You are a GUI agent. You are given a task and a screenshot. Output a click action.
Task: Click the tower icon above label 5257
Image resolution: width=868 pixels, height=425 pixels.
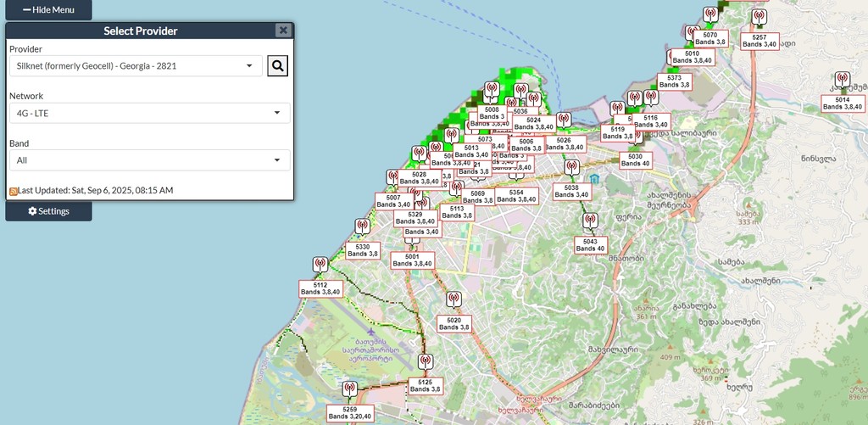[759, 17]
